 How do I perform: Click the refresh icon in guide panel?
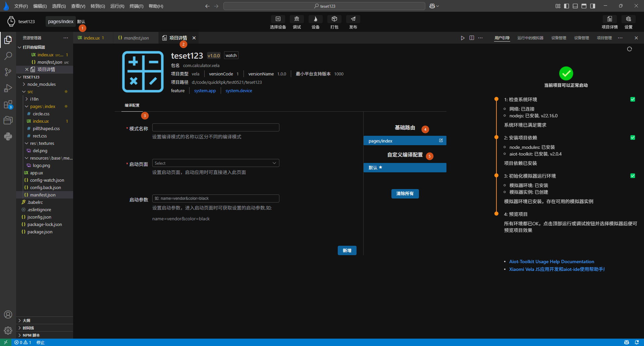tap(629, 49)
